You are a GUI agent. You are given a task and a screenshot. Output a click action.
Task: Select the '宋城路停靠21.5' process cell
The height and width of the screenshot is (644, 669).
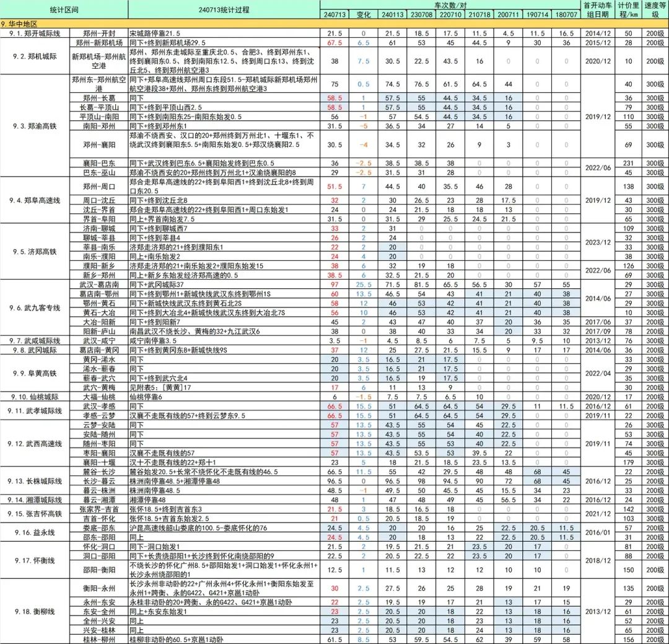(x=224, y=33)
